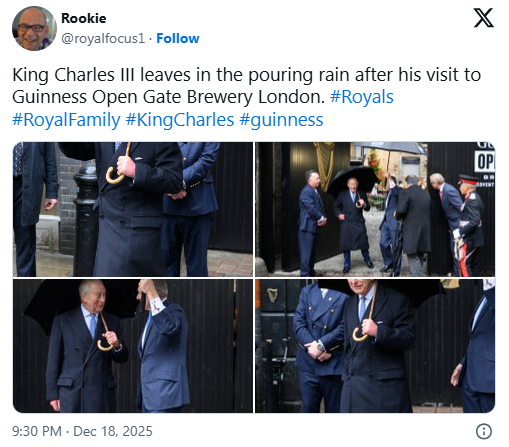
Task: Click the @royalfocus1 handle
Action: pos(103,38)
